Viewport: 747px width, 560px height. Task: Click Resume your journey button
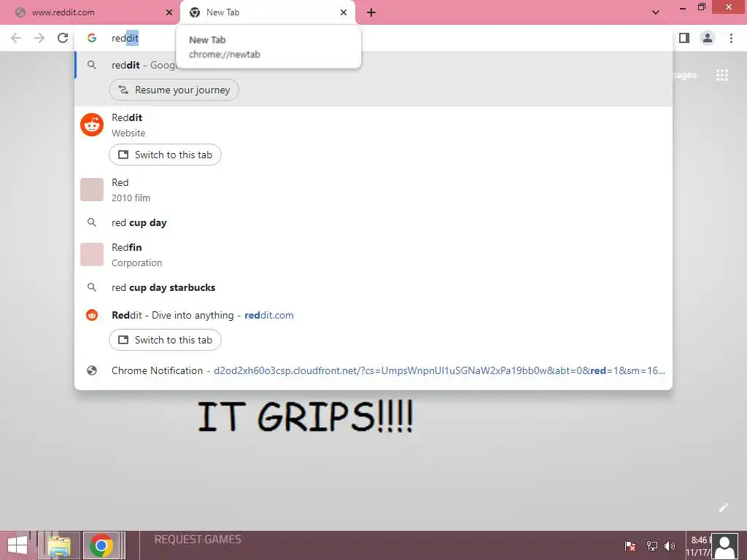(x=174, y=90)
